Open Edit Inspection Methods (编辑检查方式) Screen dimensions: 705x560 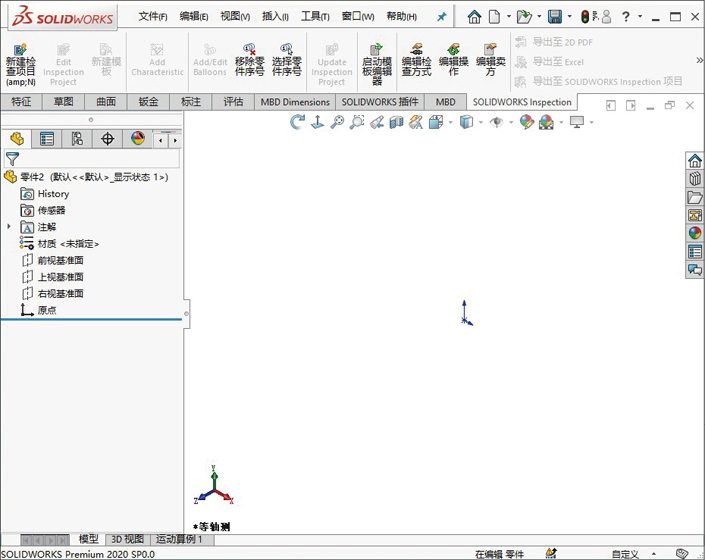tap(416, 60)
